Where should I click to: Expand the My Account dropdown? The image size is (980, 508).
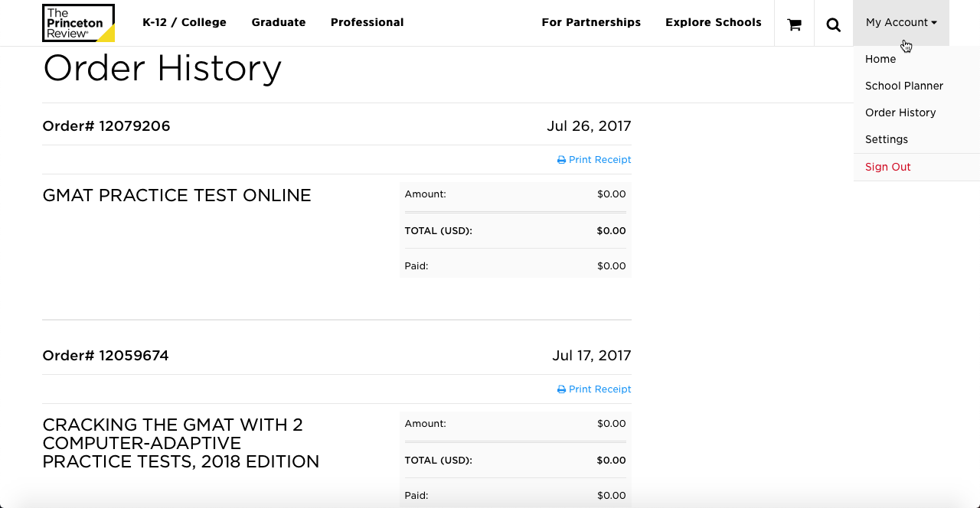[x=901, y=23]
